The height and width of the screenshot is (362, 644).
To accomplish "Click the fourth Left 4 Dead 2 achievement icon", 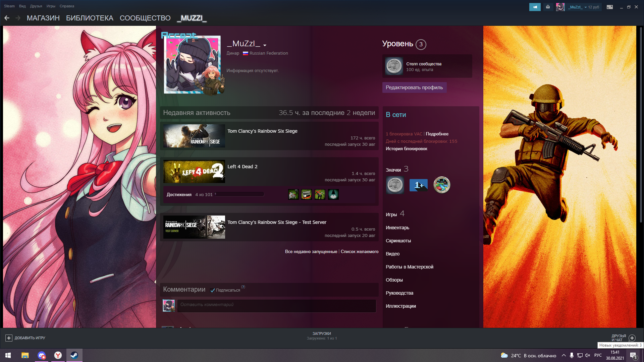I will [x=333, y=194].
